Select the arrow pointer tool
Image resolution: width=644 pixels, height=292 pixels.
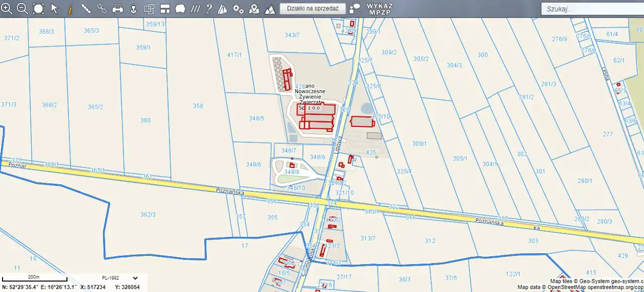click(x=54, y=9)
